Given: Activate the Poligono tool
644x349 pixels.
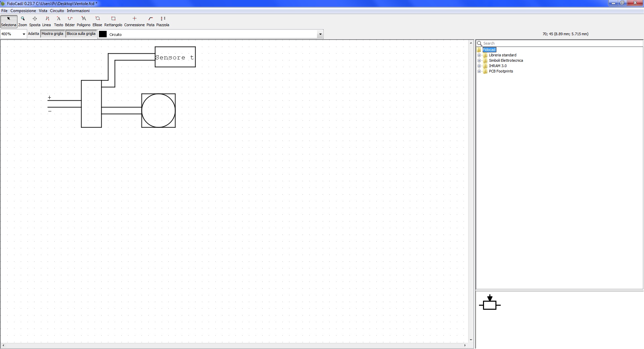Looking at the screenshot, I should [84, 21].
